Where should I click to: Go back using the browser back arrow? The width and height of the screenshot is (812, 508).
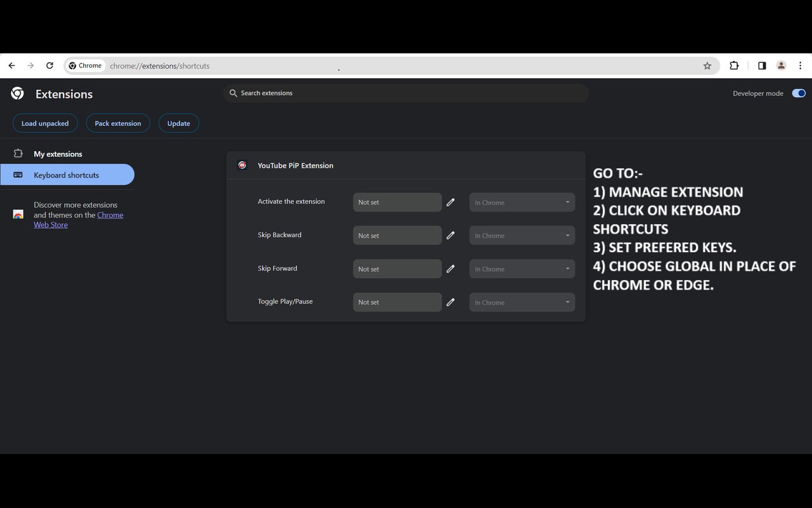pyautogui.click(x=11, y=65)
